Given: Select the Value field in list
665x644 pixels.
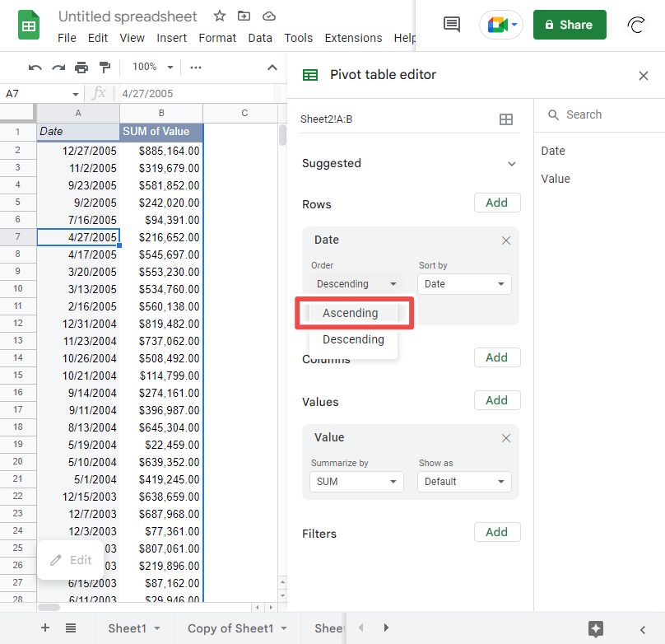Looking at the screenshot, I should pyautogui.click(x=556, y=179).
